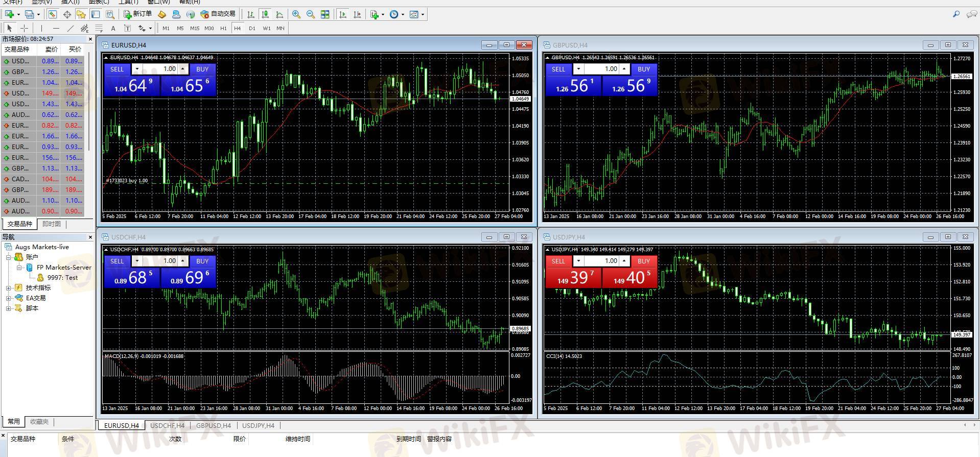This screenshot has height=457, width=980.
Task: Select the trendline drawing tool
Action: [70, 28]
